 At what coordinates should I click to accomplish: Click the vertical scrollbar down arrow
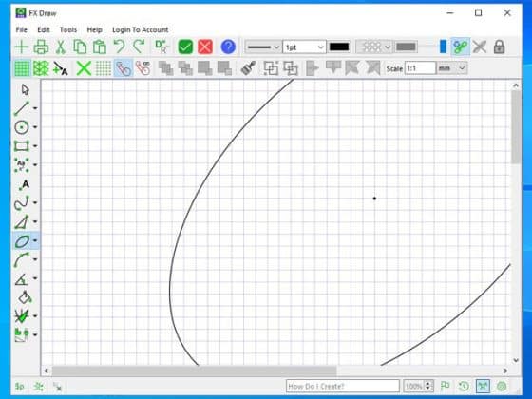pos(516,360)
